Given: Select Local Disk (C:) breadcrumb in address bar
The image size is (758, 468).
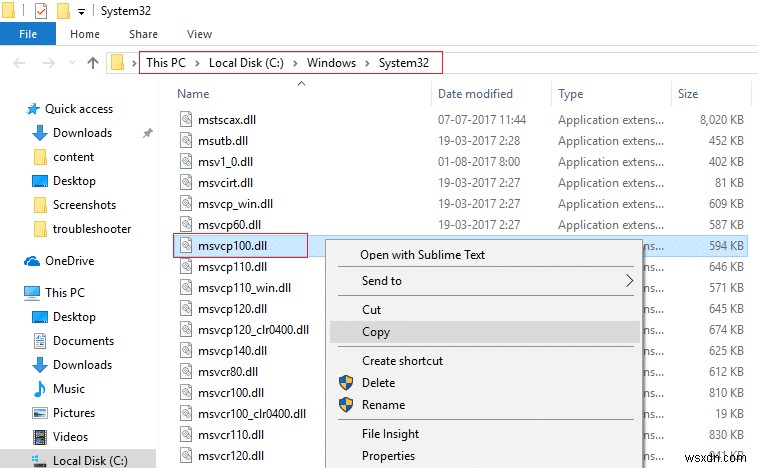Looking at the screenshot, I should coord(246,63).
